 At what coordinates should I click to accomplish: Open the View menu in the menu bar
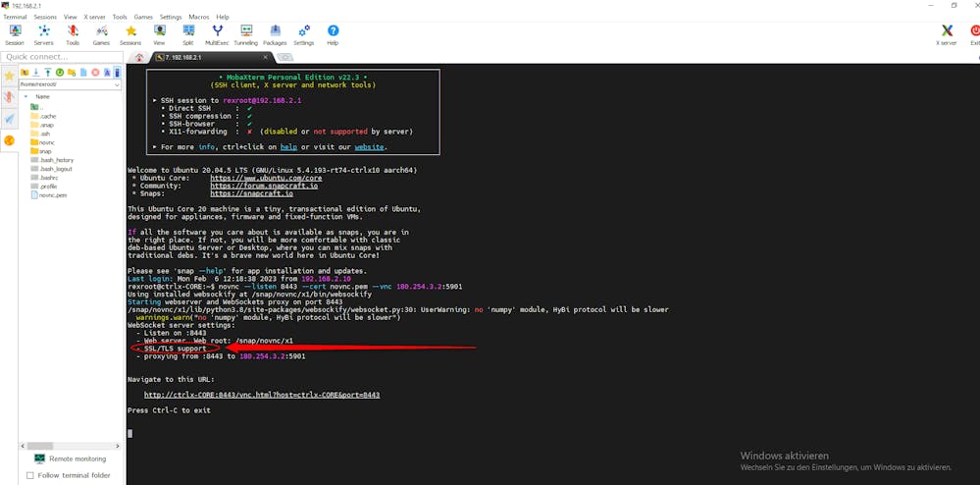(x=70, y=17)
